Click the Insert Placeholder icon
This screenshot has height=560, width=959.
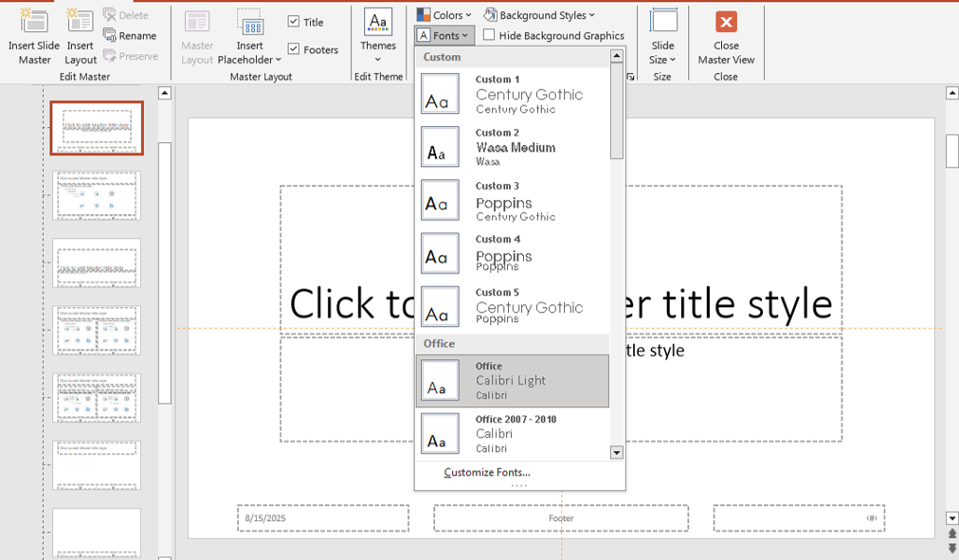(250, 25)
